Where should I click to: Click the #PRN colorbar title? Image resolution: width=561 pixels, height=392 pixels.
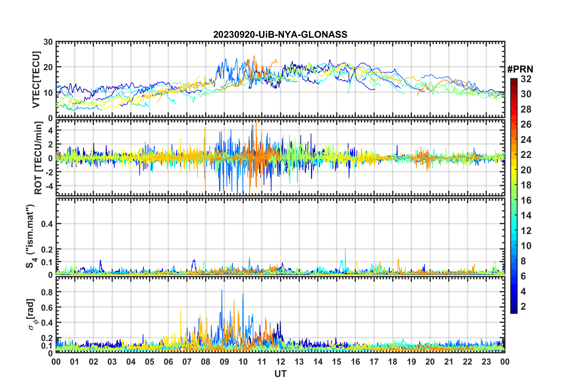[520, 69]
